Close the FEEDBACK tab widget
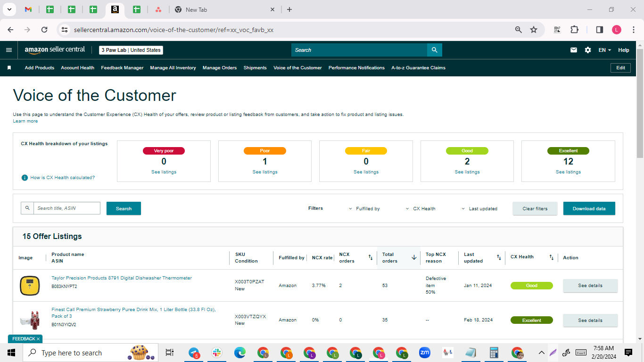 point(38,339)
